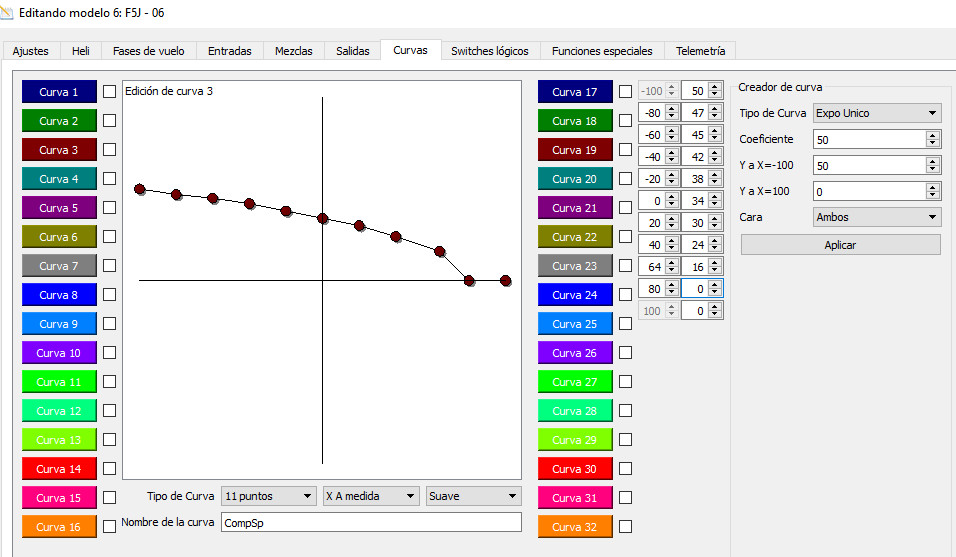
Task: Open the 11 puntos curve type dropdown
Action: (x=268, y=496)
